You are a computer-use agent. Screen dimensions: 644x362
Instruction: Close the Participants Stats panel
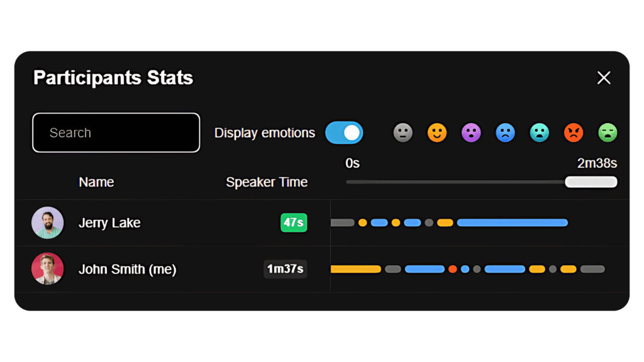(604, 78)
